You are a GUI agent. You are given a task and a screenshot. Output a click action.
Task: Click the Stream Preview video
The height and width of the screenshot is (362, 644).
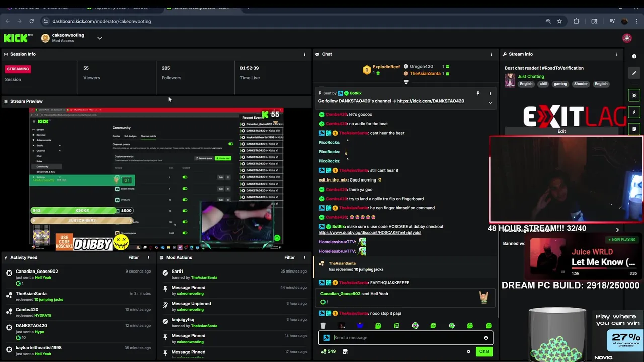[156, 178]
